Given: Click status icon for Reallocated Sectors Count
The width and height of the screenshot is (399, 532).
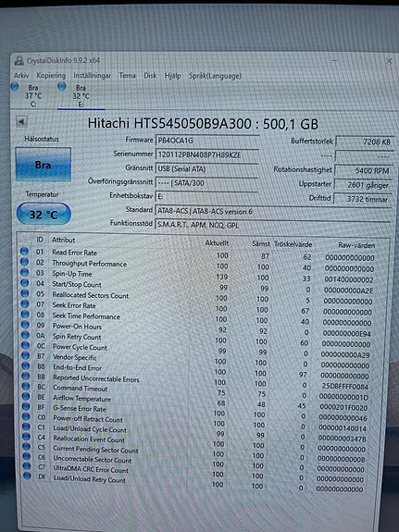Looking at the screenshot, I should [25, 293].
